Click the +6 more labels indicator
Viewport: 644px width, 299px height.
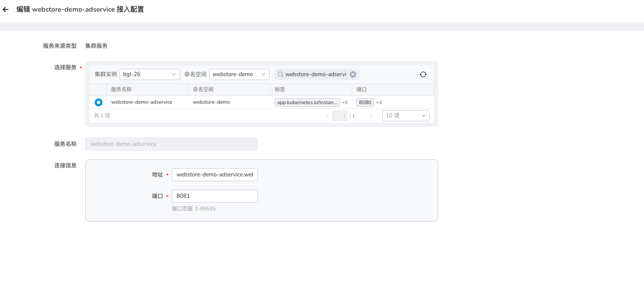point(344,102)
